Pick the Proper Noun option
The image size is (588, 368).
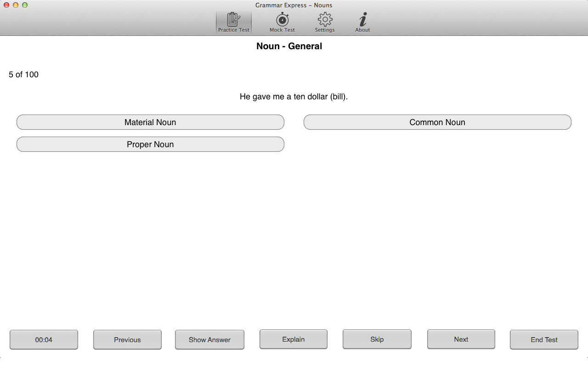point(150,144)
